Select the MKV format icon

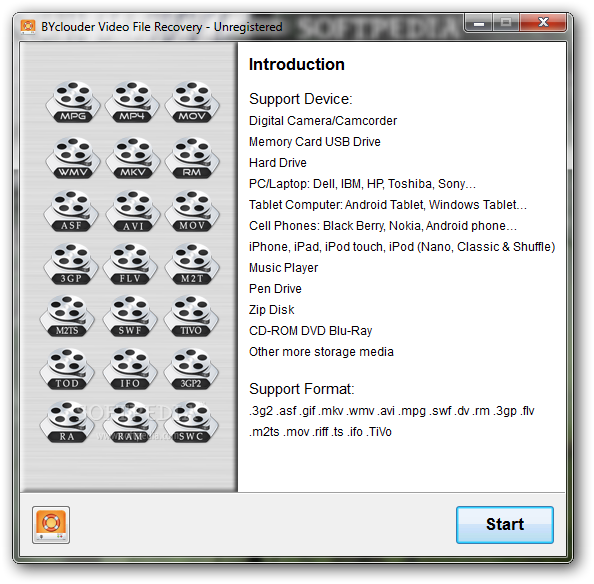pyautogui.click(x=133, y=158)
